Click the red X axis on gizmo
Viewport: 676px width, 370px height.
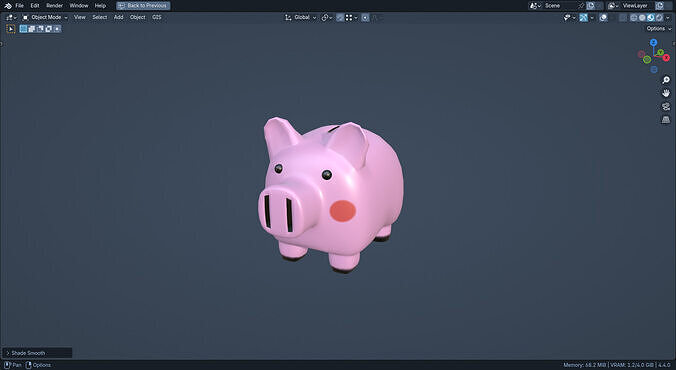(666, 58)
